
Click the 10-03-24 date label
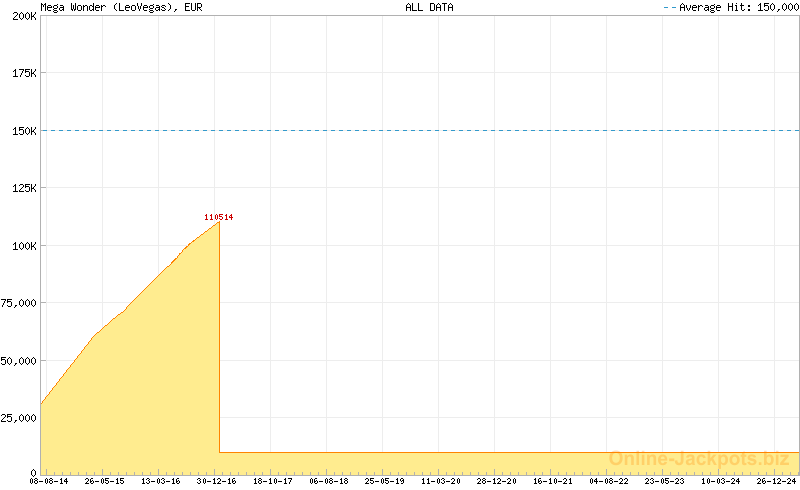tap(721, 481)
